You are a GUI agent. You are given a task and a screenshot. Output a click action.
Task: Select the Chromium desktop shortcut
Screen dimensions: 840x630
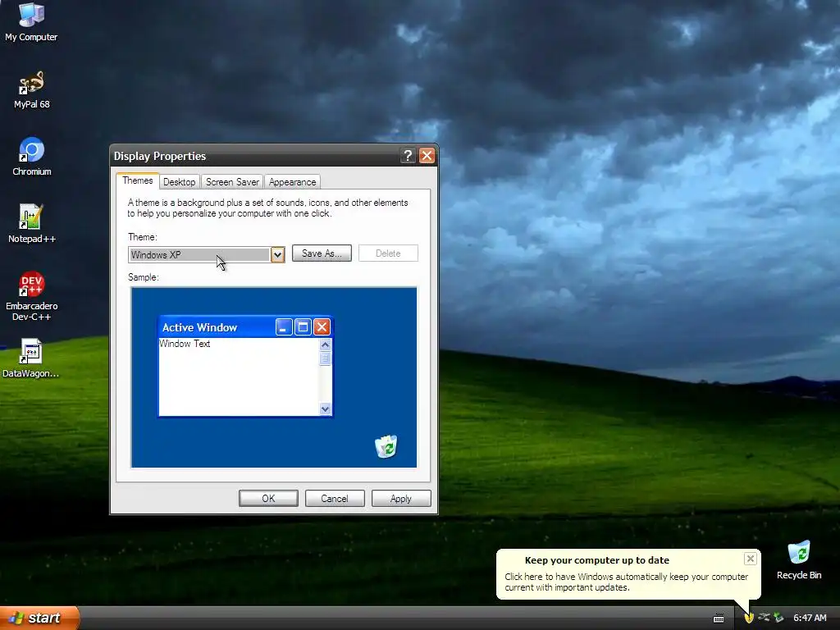point(32,157)
